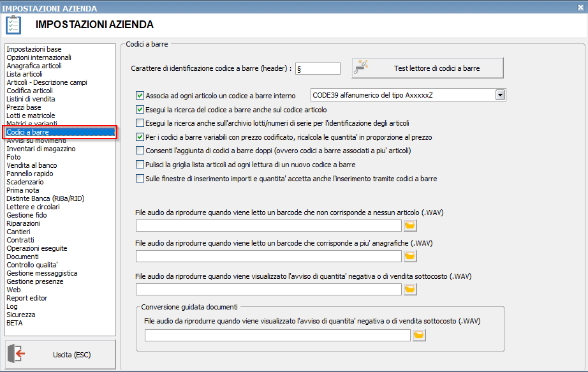Enable search on lotti/numeri di serie archive
Image resolution: width=588 pixels, height=372 pixels.
coord(140,123)
